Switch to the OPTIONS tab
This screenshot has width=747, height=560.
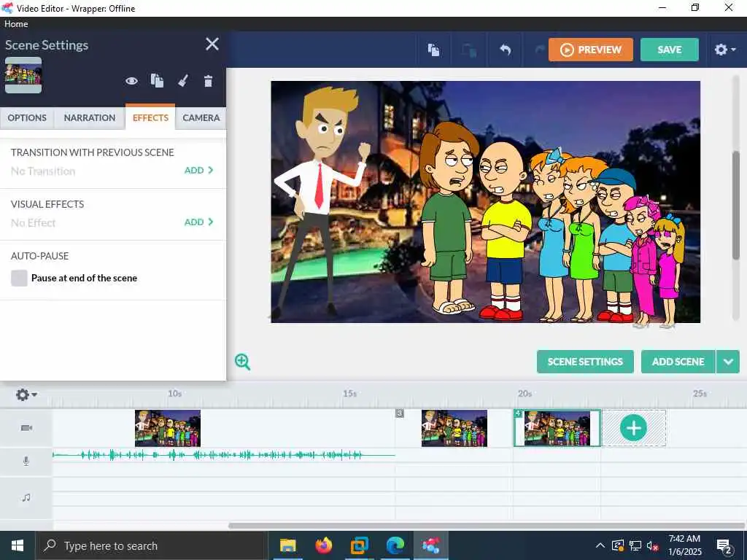[x=27, y=117]
